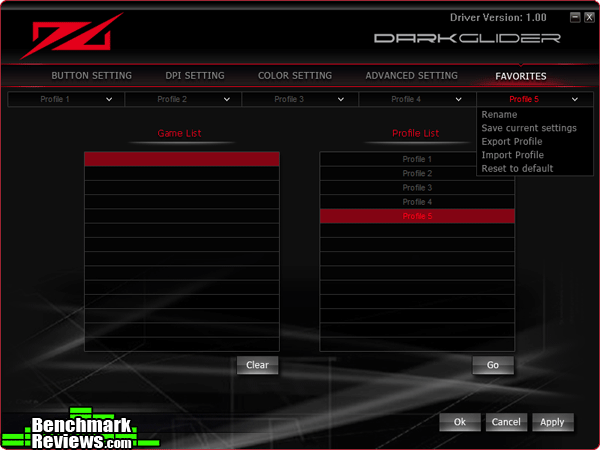Open the Button Setting tab
Viewport: 600px width, 450px height.
pos(91,76)
